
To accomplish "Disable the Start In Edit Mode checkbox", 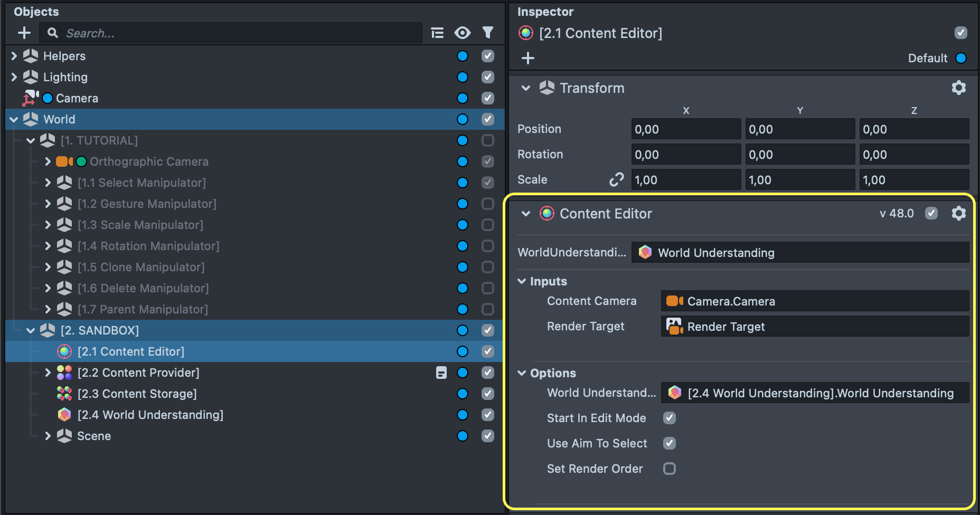I will pyautogui.click(x=670, y=418).
